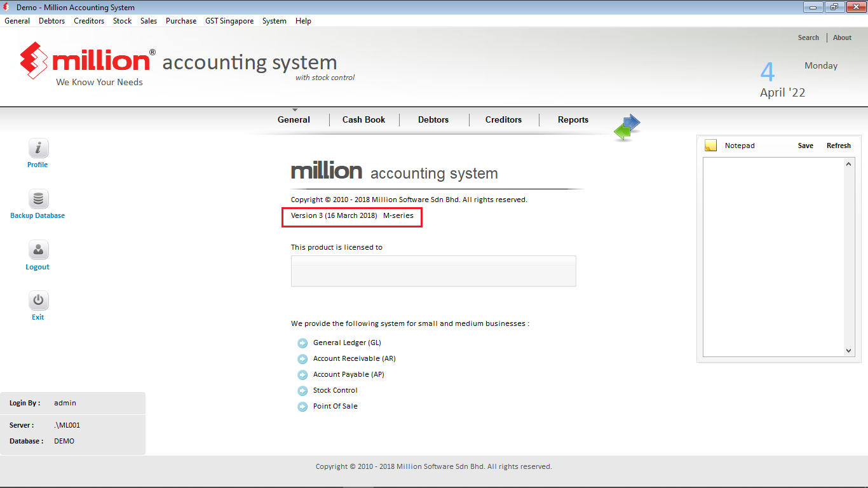The width and height of the screenshot is (868, 488).
Task: Click the Exit label link
Action: (38, 317)
